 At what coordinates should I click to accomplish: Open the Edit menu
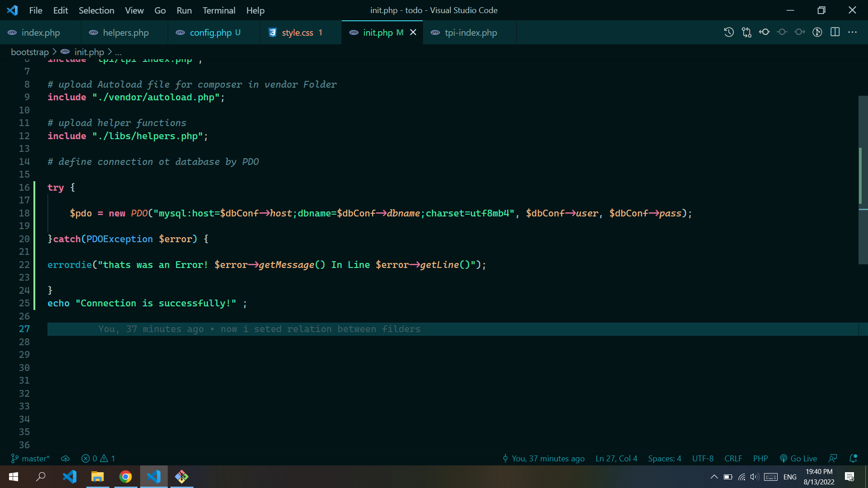(x=60, y=10)
